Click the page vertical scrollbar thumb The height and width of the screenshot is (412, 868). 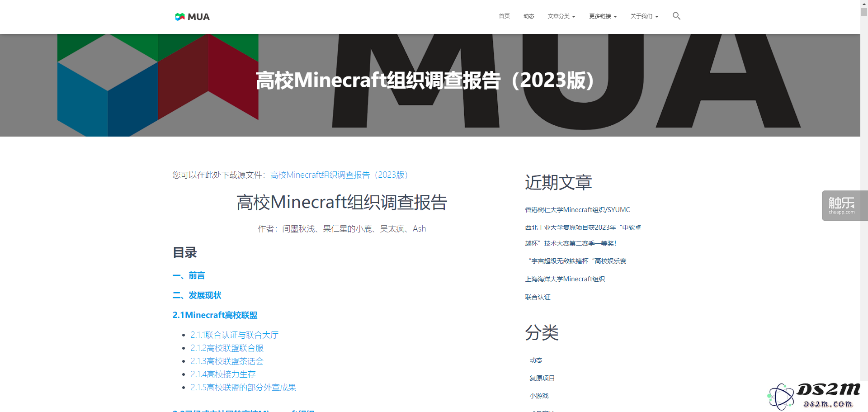864,12
